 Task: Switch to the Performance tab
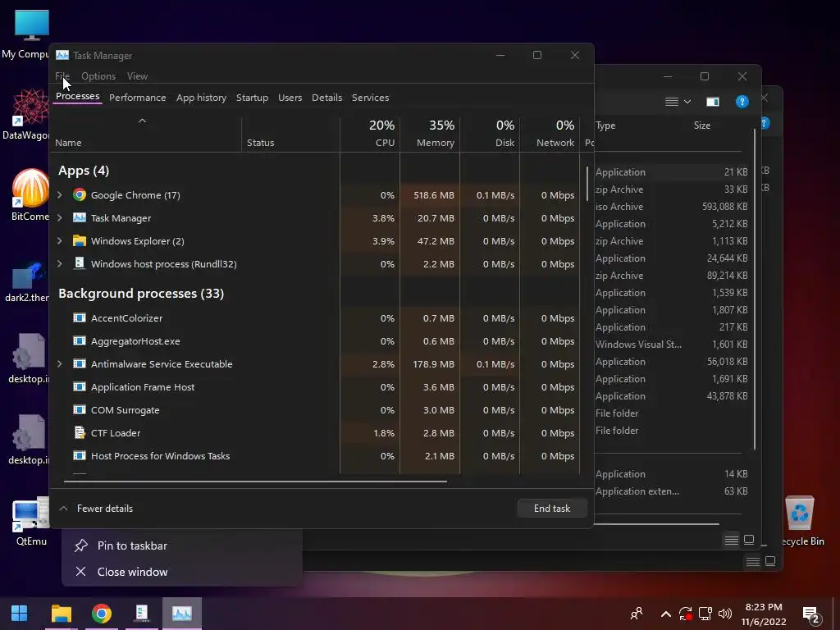[138, 98]
